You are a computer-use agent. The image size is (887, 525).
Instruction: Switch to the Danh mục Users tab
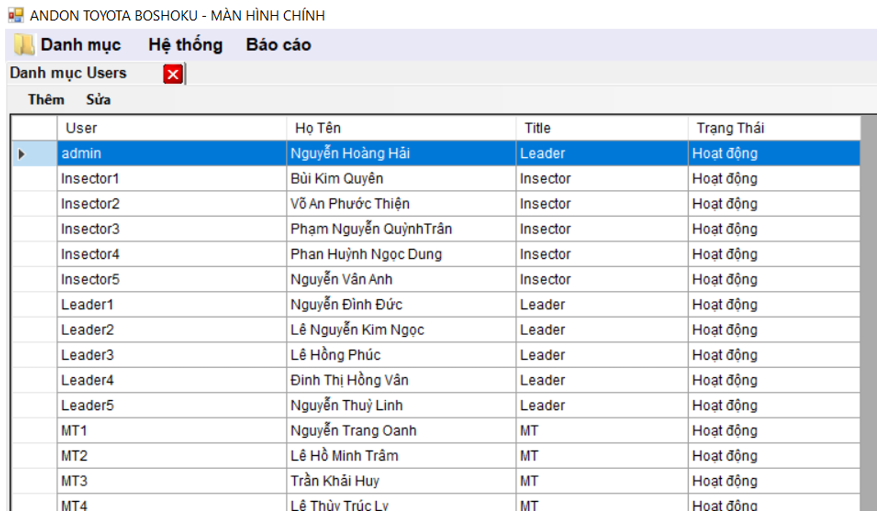click(x=68, y=73)
